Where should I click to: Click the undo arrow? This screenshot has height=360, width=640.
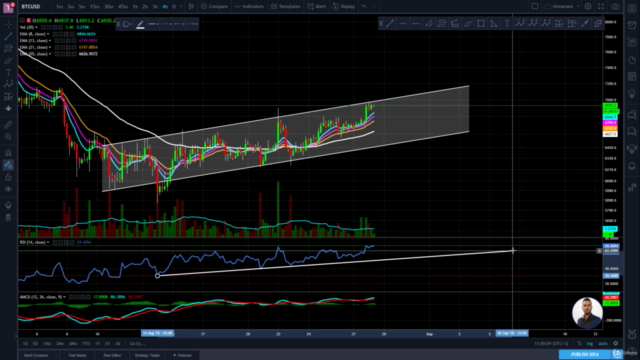(x=364, y=7)
